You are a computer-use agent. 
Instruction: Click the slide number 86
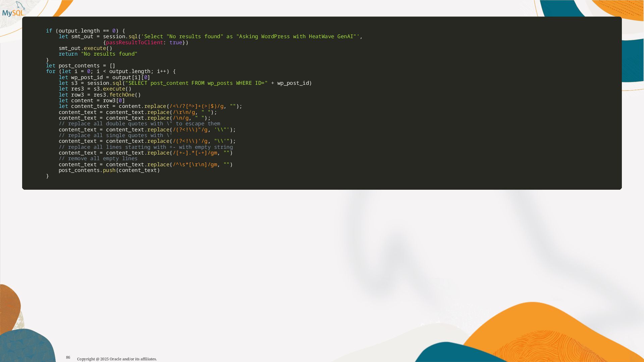[x=68, y=358]
